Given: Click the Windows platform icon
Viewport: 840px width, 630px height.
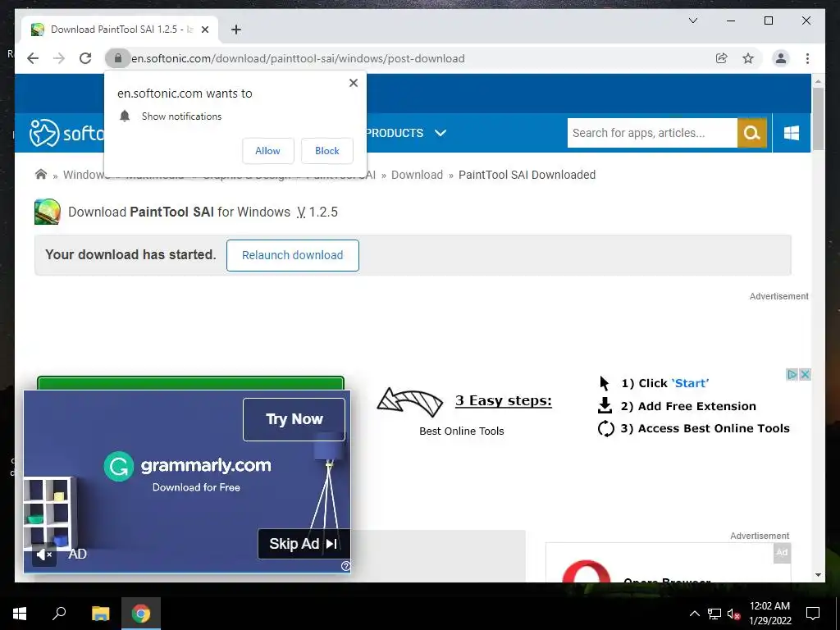Looking at the screenshot, I should click(x=792, y=133).
